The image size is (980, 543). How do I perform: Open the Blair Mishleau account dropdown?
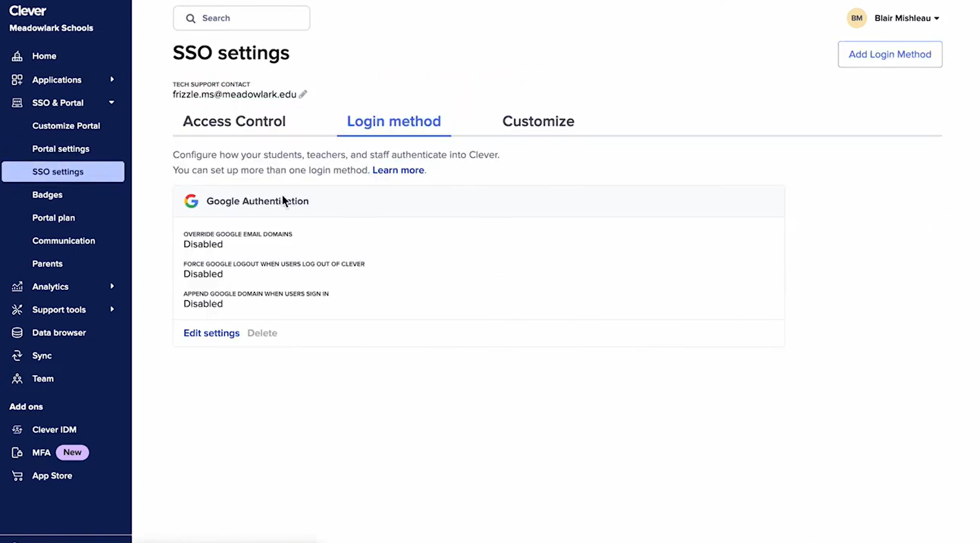point(906,18)
